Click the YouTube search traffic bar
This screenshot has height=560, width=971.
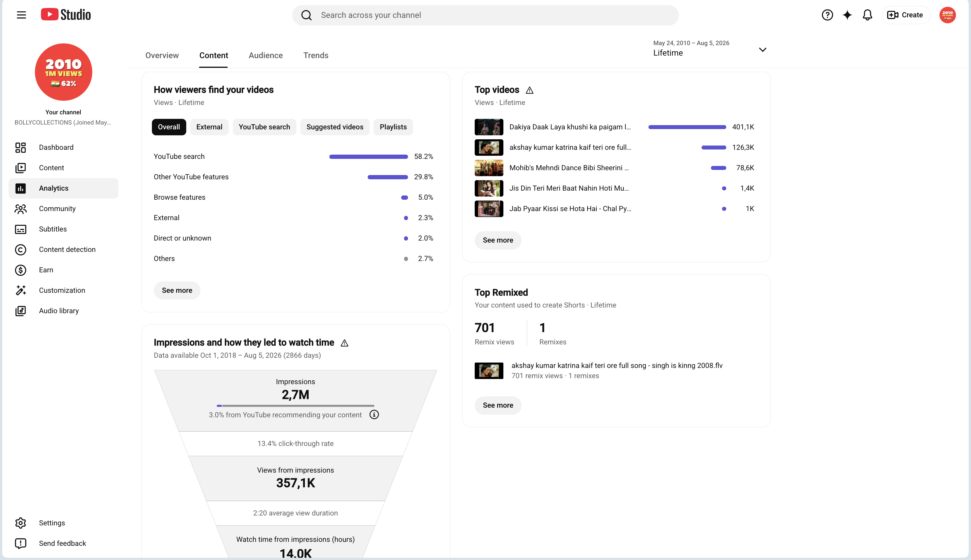coord(368,157)
